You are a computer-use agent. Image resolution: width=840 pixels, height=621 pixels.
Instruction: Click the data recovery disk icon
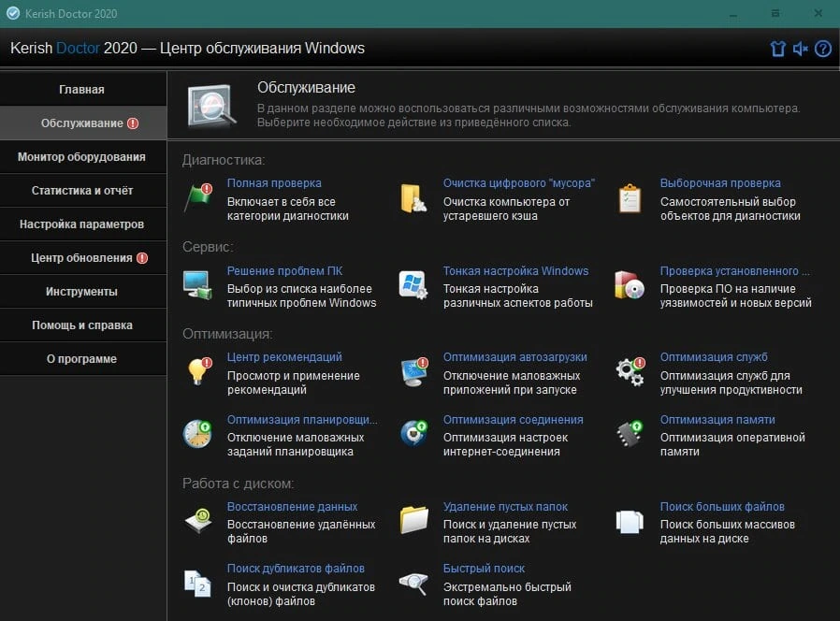point(198,521)
